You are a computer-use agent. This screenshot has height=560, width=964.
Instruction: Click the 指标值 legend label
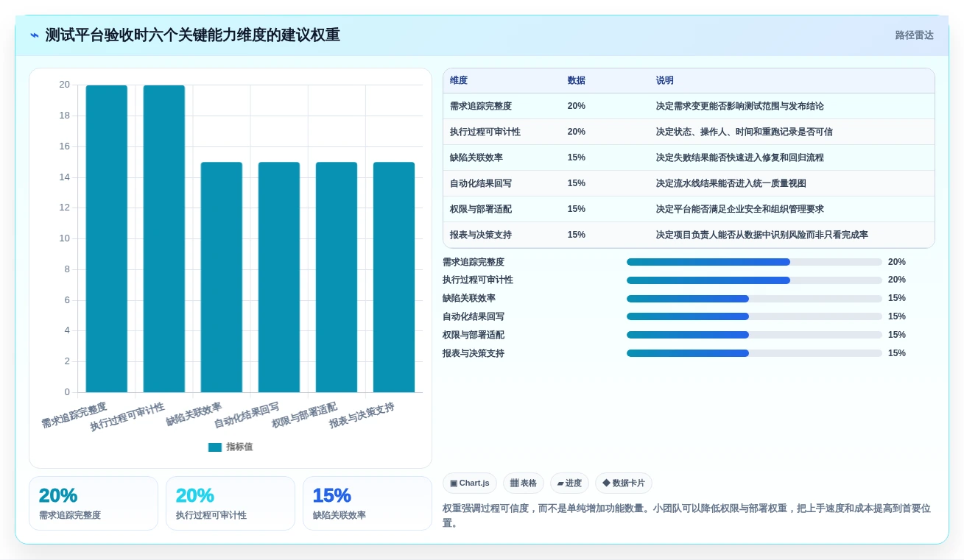click(239, 447)
